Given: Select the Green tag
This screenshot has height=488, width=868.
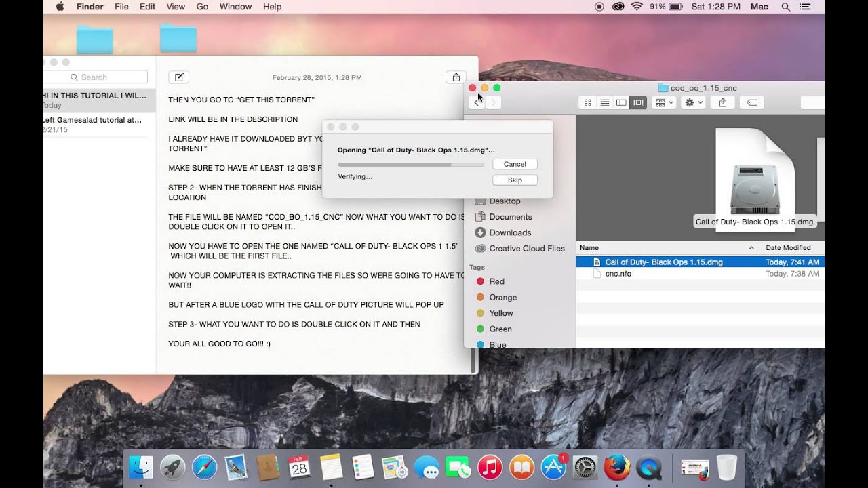Looking at the screenshot, I should click(500, 329).
